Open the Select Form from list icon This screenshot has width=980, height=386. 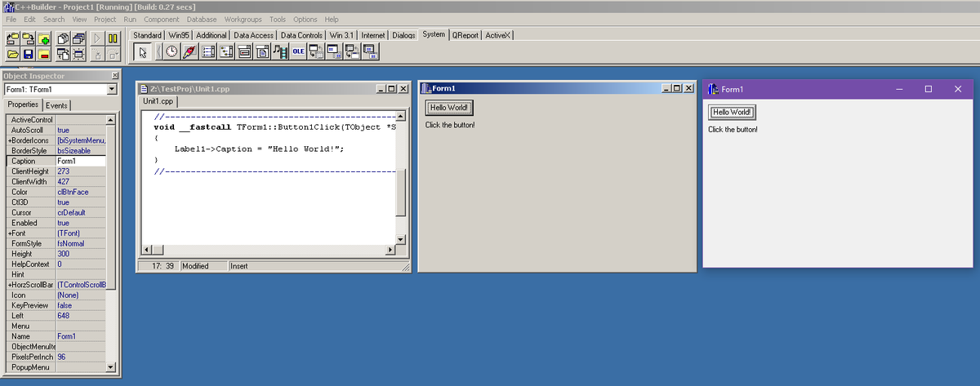point(78,38)
